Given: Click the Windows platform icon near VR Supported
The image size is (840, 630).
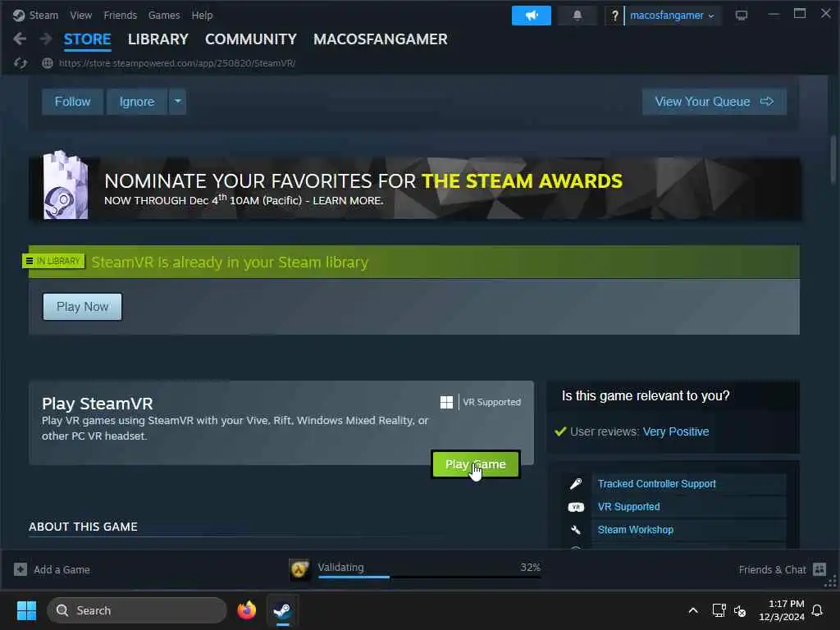Looking at the screenshot, I should point(446,402).
